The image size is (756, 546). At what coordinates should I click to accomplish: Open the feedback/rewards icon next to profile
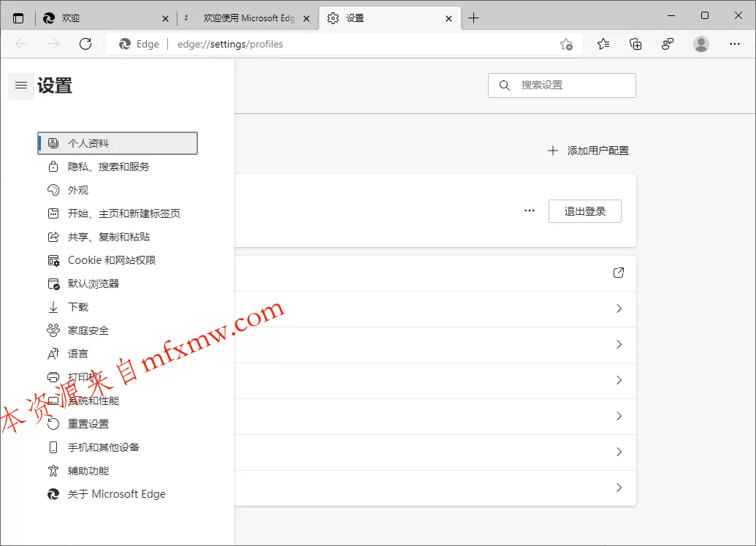tap(668, 45)
